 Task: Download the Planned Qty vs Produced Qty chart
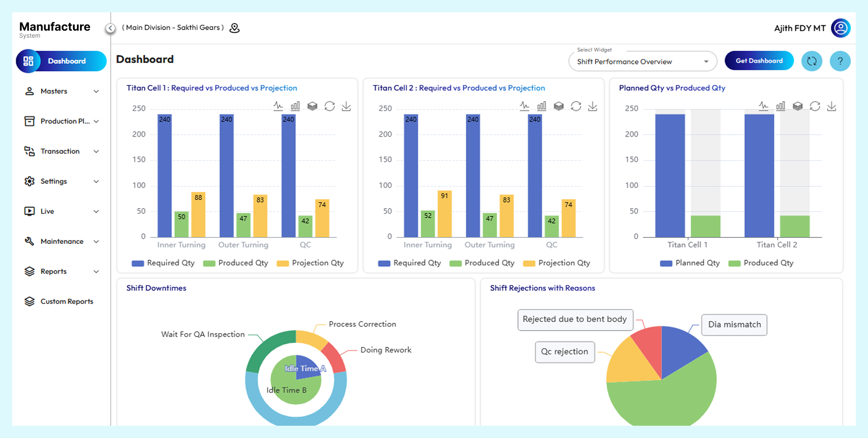coord(832,106)
